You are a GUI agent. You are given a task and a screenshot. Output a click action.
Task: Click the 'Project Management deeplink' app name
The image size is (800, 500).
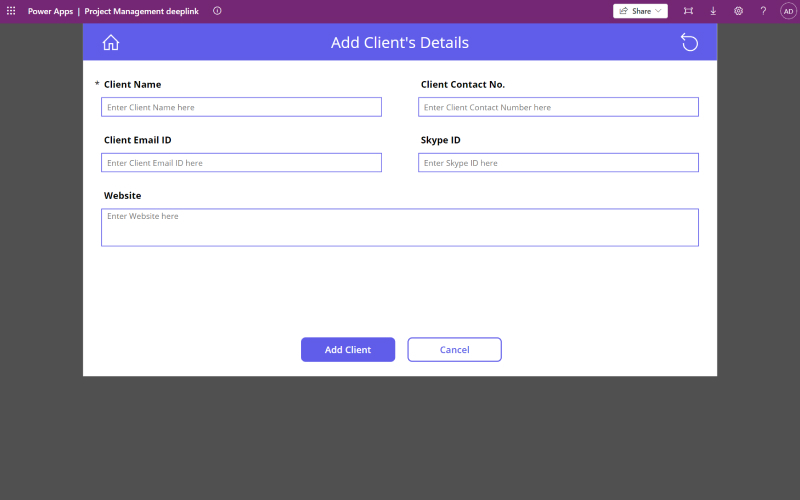pos(141,11)
